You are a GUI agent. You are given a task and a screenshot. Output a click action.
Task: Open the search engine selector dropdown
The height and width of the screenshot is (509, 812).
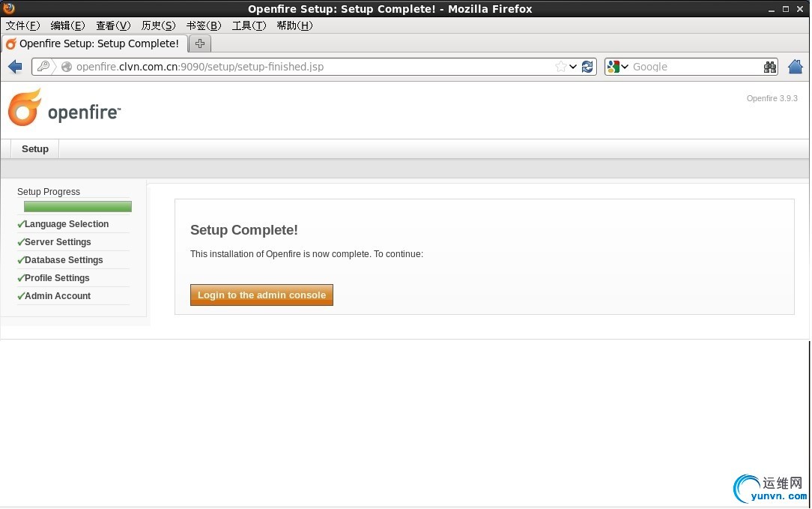[x=625, y=67]
